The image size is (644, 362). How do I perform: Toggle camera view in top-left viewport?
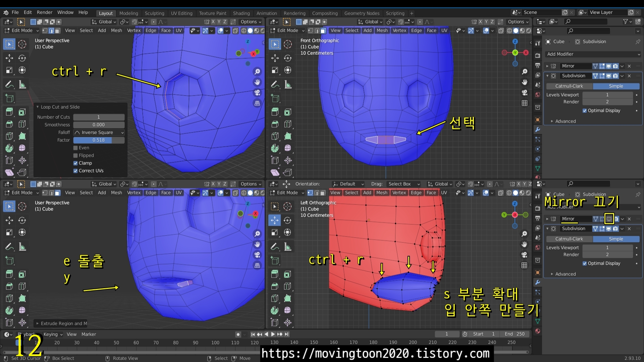click(257, 93)
